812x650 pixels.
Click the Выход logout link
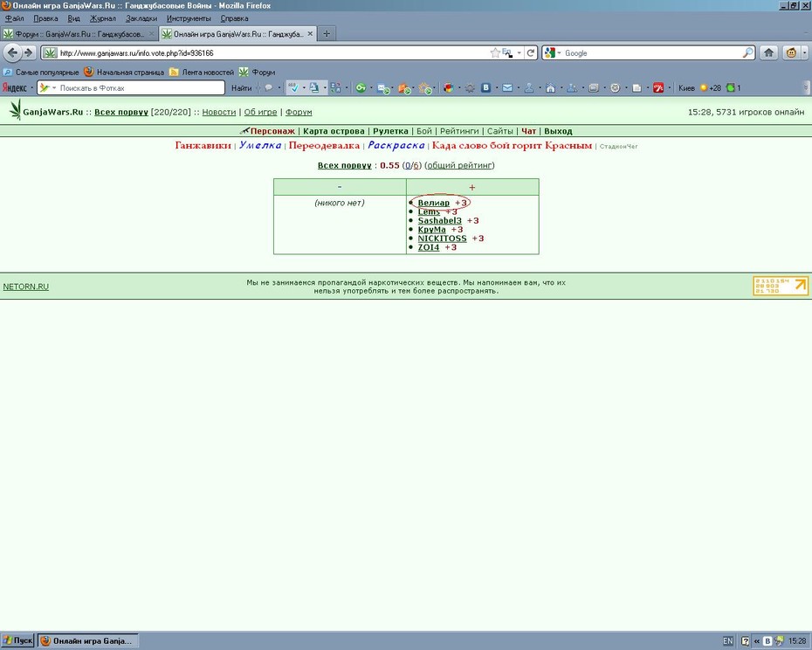558,131
